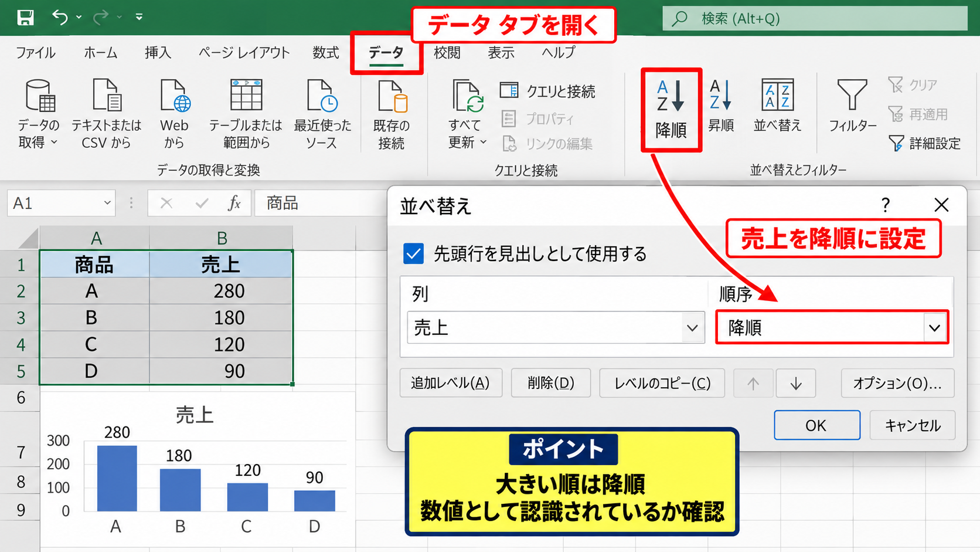The width and height of the screenshot is (980, 552).
Task: Switch to the ホーム tab
Action: pyautogui.click(x=100, y=53)
